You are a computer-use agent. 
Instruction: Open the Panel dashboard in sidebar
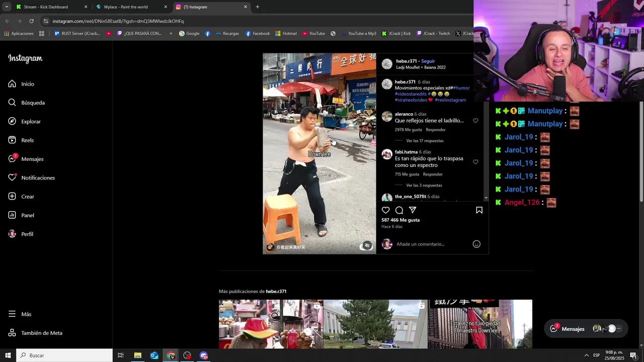pyautogui.click(x=21, y=215)
